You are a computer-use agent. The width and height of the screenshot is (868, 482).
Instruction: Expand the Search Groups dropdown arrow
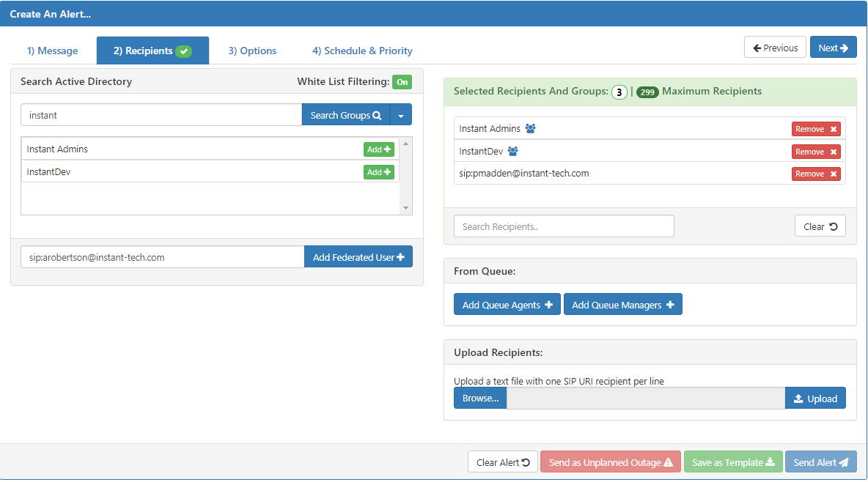point(401,115)
